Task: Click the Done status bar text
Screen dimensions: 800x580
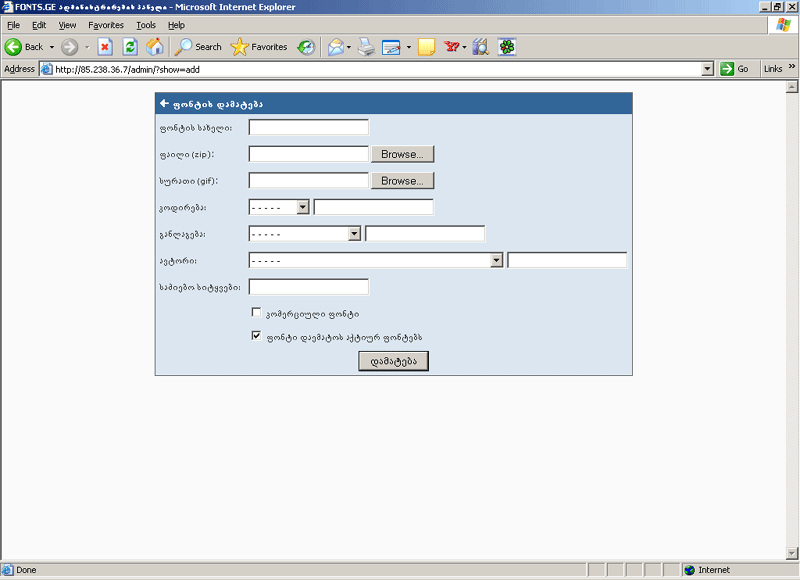Action: pos(26,570)
